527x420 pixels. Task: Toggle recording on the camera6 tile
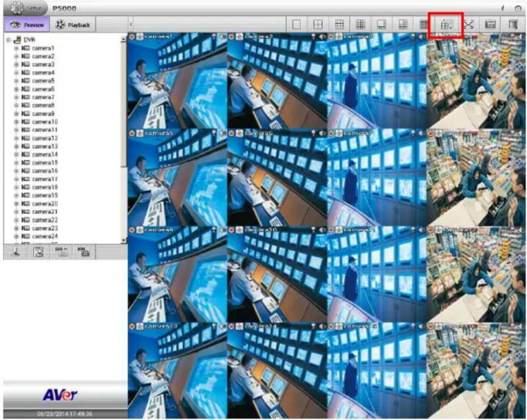[231, 133]
